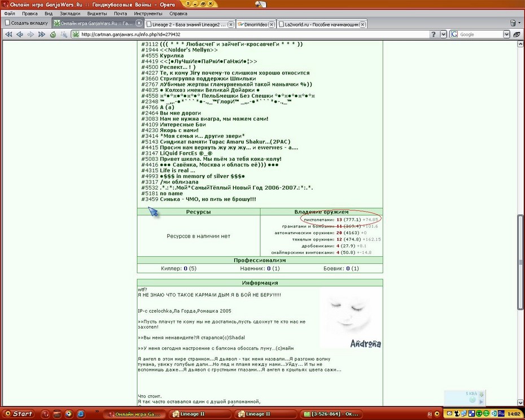Click the 'Наемник: 0 (1)' profession value

[x=260, y=268]
